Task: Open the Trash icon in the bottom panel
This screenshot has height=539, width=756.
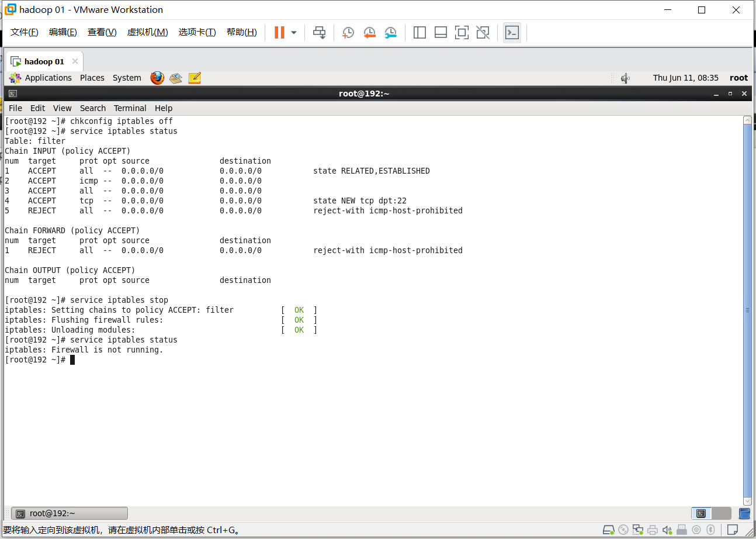Action: pyautogui.click(x=744, y=513)
